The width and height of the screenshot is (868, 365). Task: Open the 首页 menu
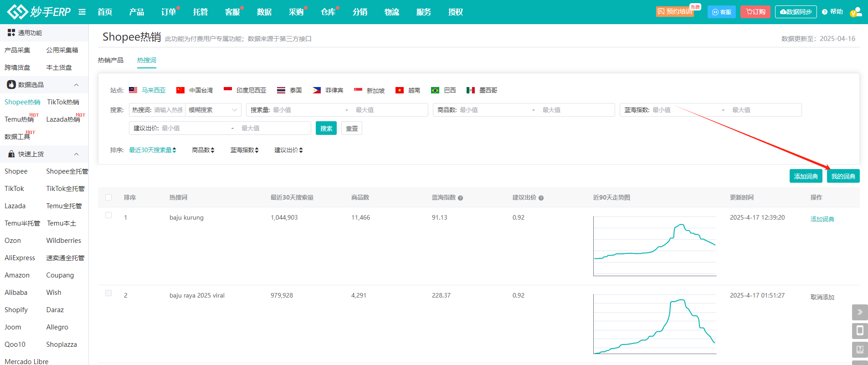pyautogui.click(x=105, y=12)
